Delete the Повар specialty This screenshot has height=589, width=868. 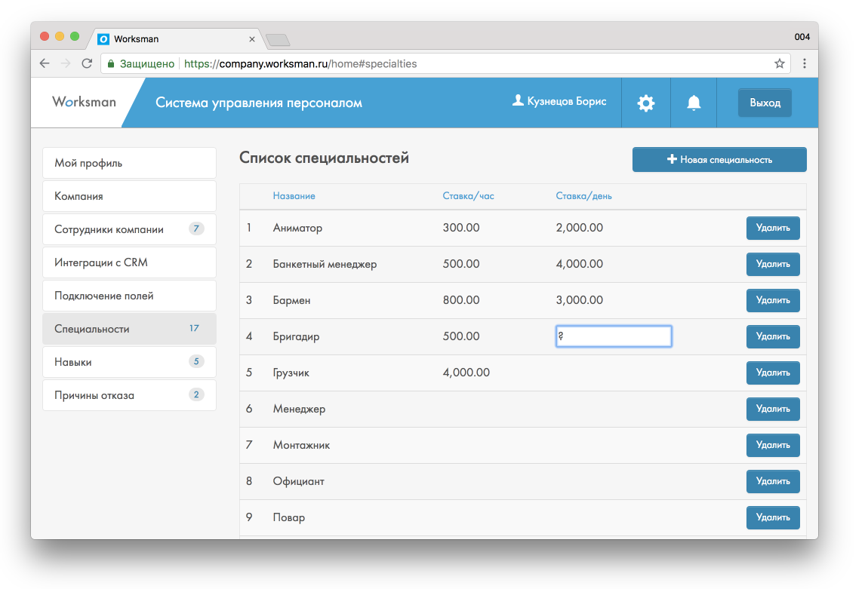coord(773,517)
